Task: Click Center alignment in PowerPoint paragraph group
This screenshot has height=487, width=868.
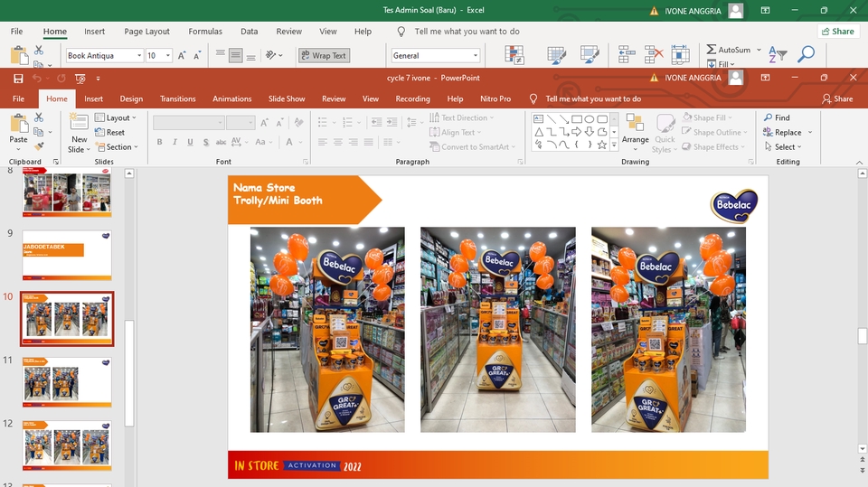Action: (337, 142)
